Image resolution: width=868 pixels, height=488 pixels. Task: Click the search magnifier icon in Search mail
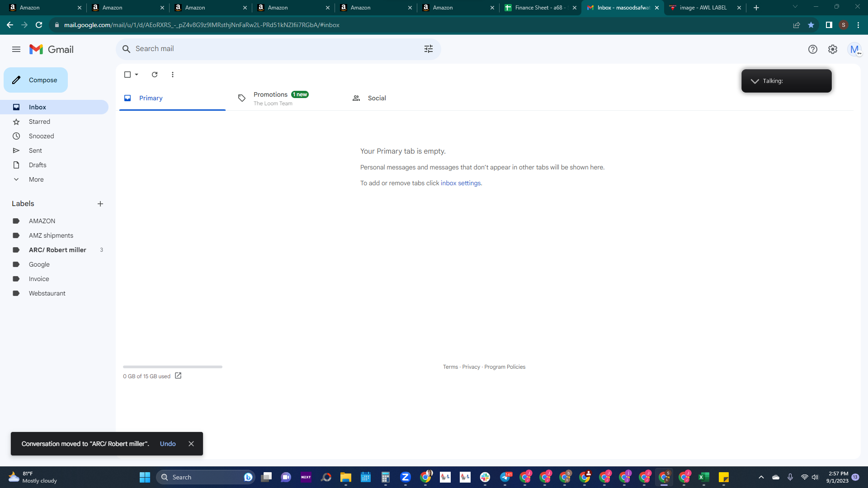(127, 49)
